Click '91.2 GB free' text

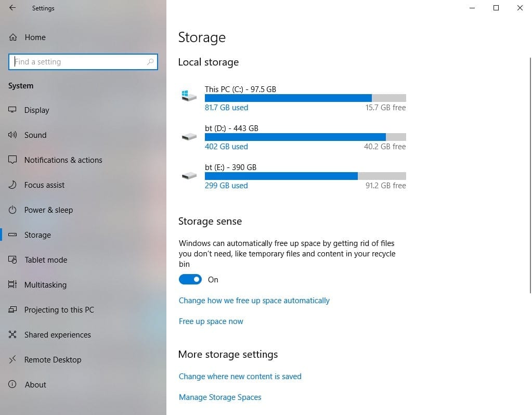coord(385,186)
